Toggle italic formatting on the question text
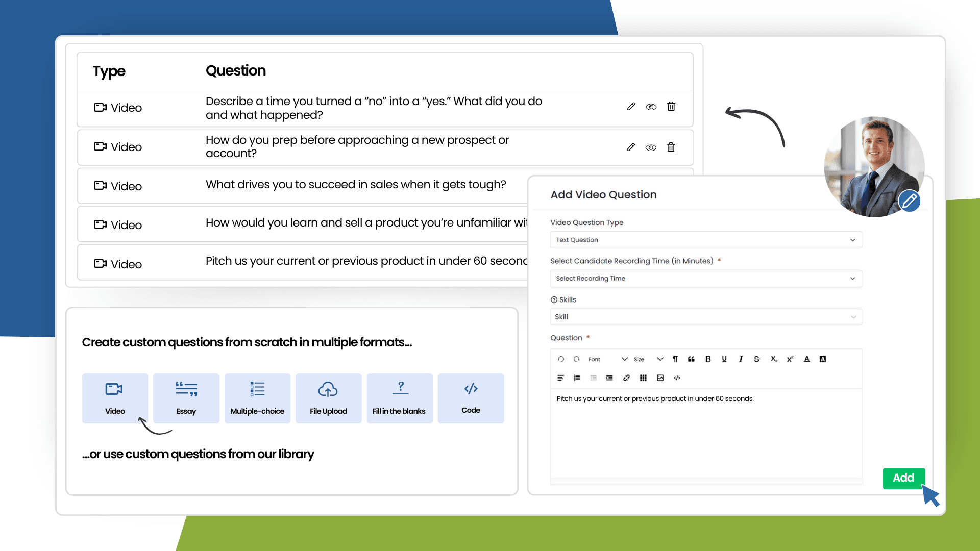Viewport: 980px width, 551px height. click(741, 359)
